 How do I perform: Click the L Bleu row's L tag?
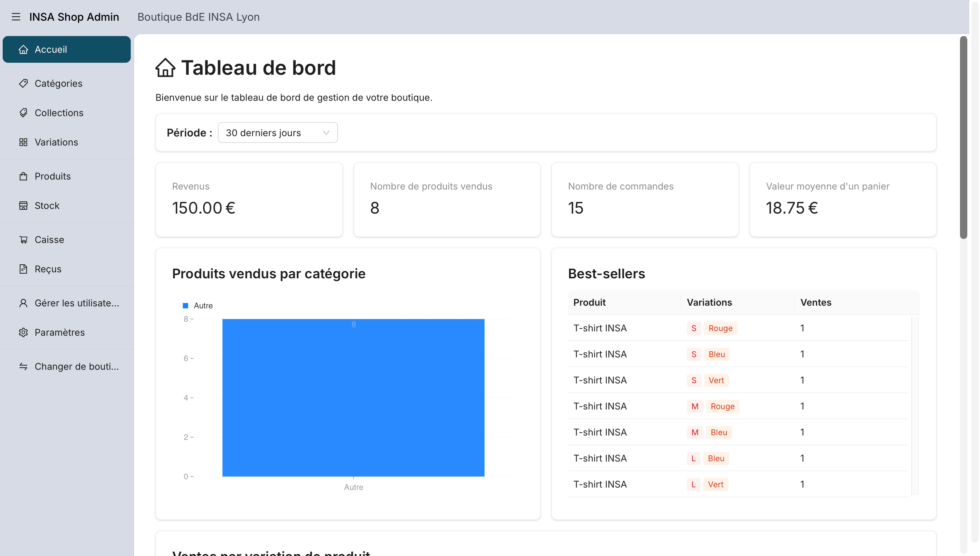tap(693, 458)
